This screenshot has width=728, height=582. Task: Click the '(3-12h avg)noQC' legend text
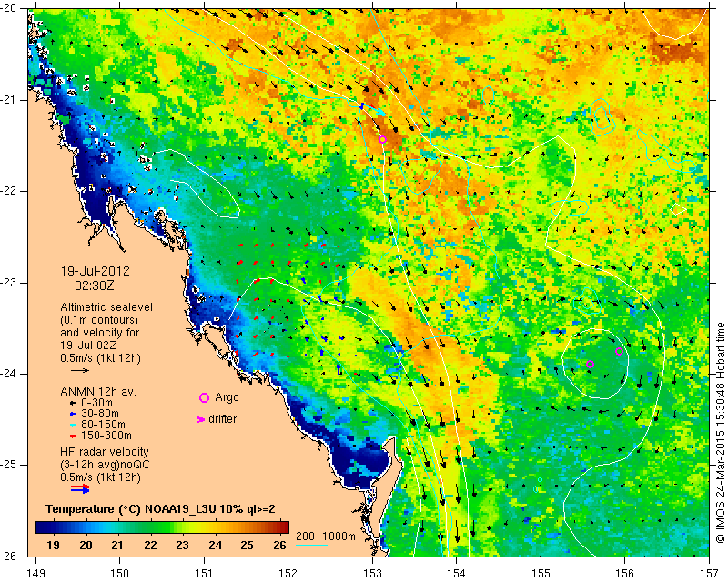(105, 464)
